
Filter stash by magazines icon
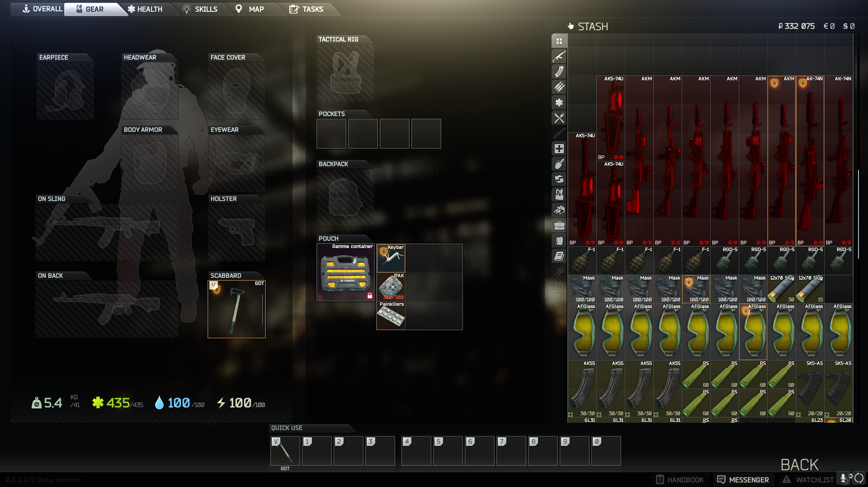click(559, 72)
